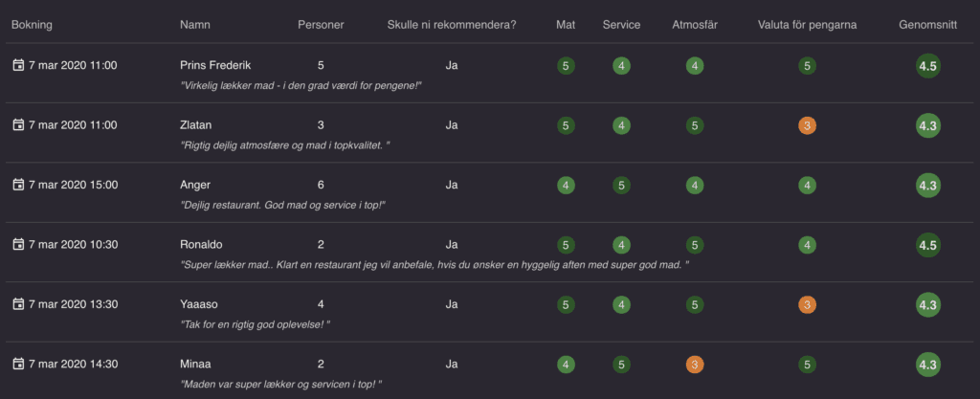The image size is (980, 399).
Task: Select Minaa's orange Atmosfär rating badge
Action: [695, 365]
